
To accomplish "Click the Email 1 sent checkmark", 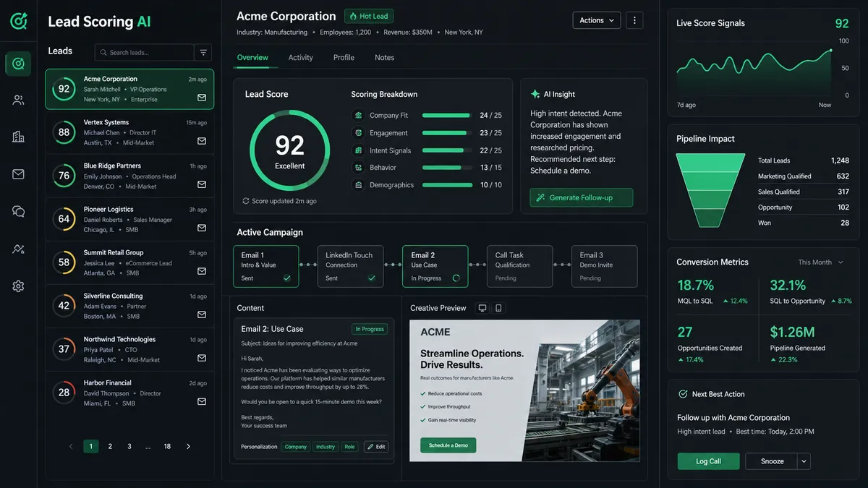I will coord(287,278).
